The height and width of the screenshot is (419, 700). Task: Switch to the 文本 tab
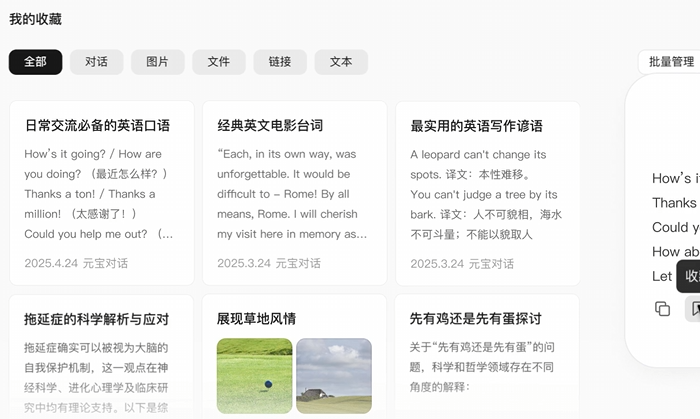(x=340, y=62)
